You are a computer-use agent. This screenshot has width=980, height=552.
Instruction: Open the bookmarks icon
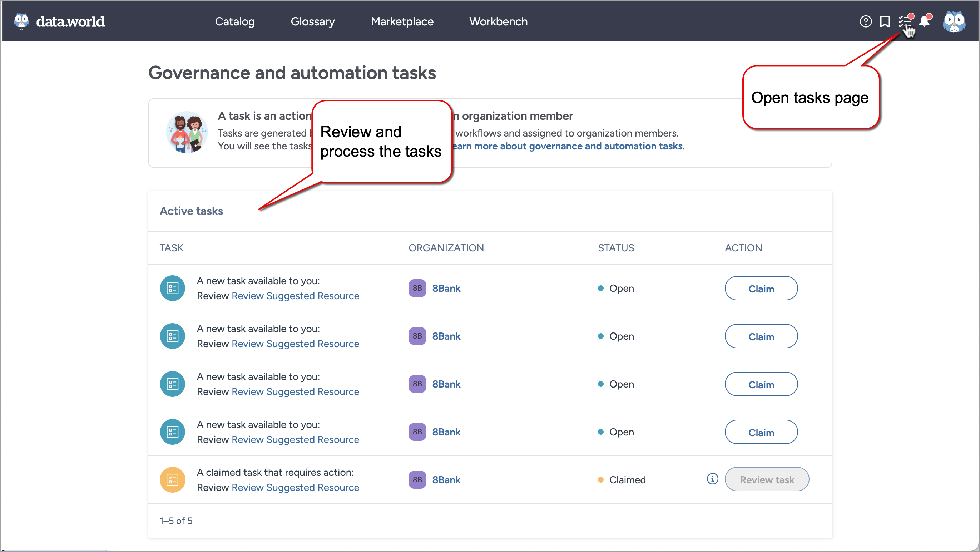point(885,22)
